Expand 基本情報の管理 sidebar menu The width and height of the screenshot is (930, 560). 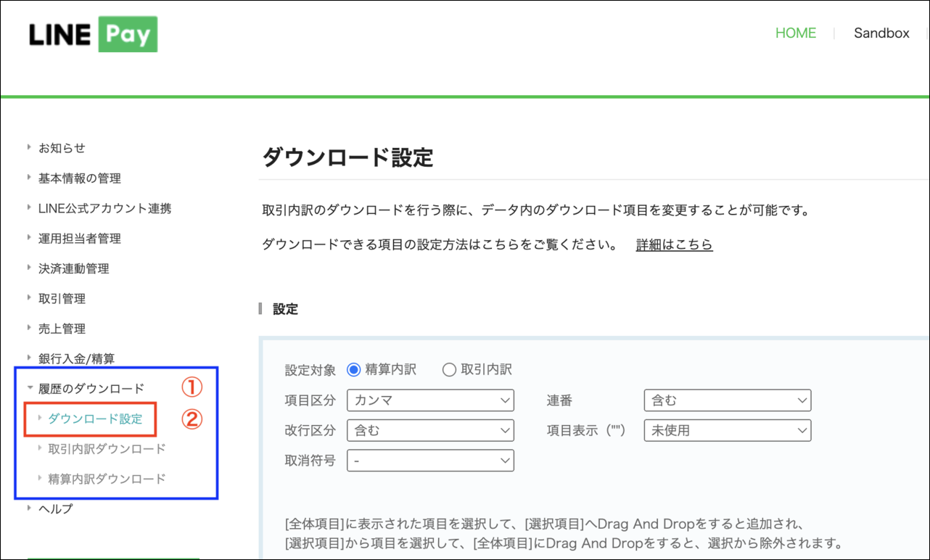point(79,178)
